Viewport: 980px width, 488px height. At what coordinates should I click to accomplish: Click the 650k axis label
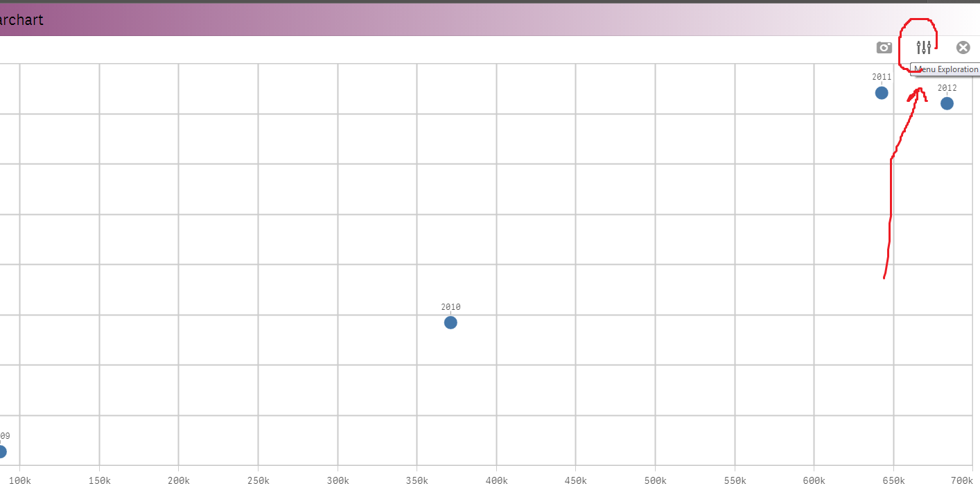click(x=893, y=480)
